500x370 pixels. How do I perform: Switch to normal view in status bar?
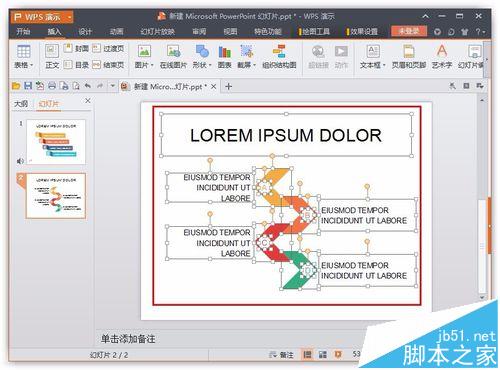tap(307, 354)
